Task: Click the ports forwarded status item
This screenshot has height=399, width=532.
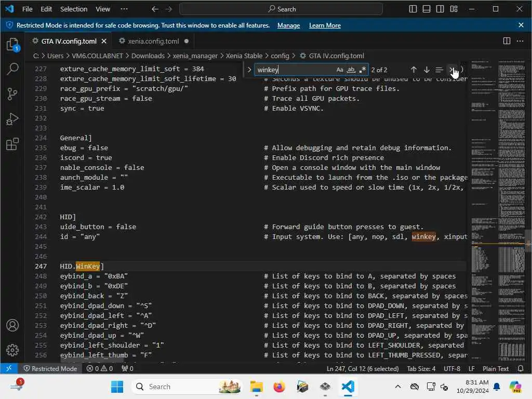Action: pos(128,368)
